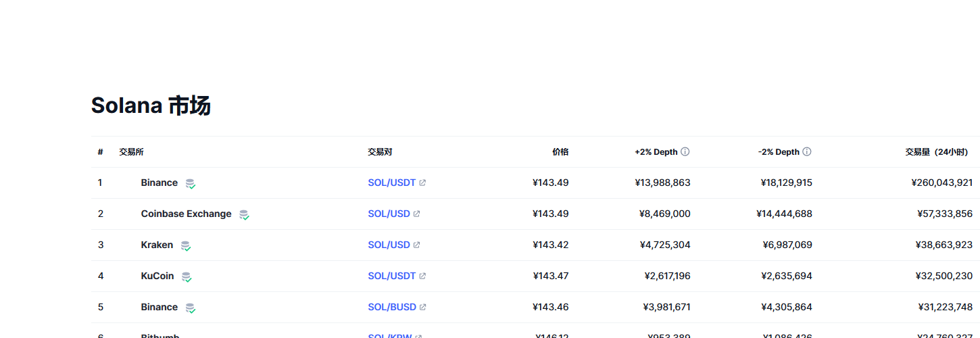The image size is (980, 338).
Task: Sort by the 交易对 column header
Action: (x=380, y=152)
